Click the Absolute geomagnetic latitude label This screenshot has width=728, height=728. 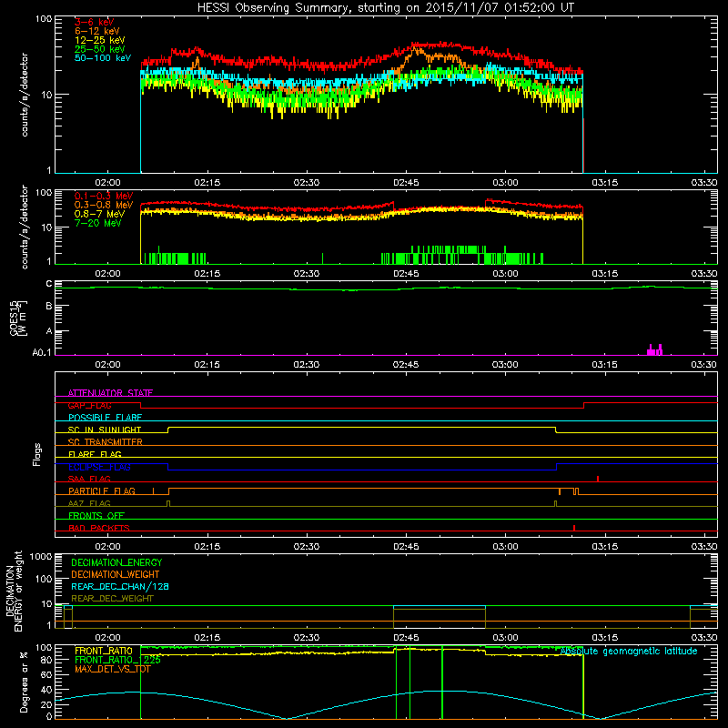[x=629, y=652]
